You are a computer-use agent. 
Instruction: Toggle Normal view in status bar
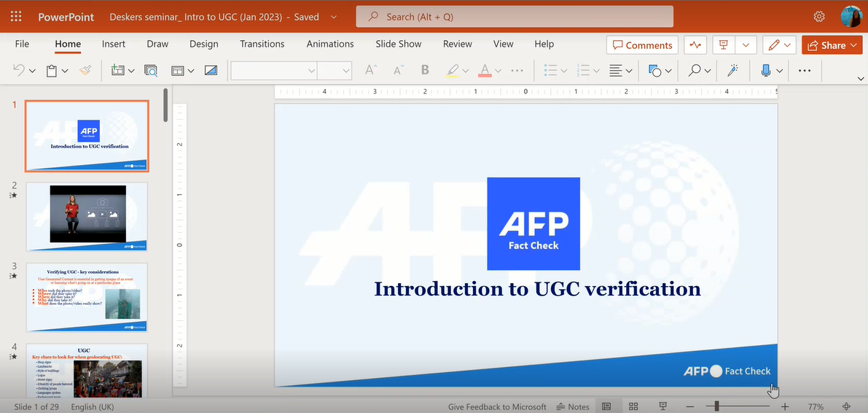click(606, 406)
